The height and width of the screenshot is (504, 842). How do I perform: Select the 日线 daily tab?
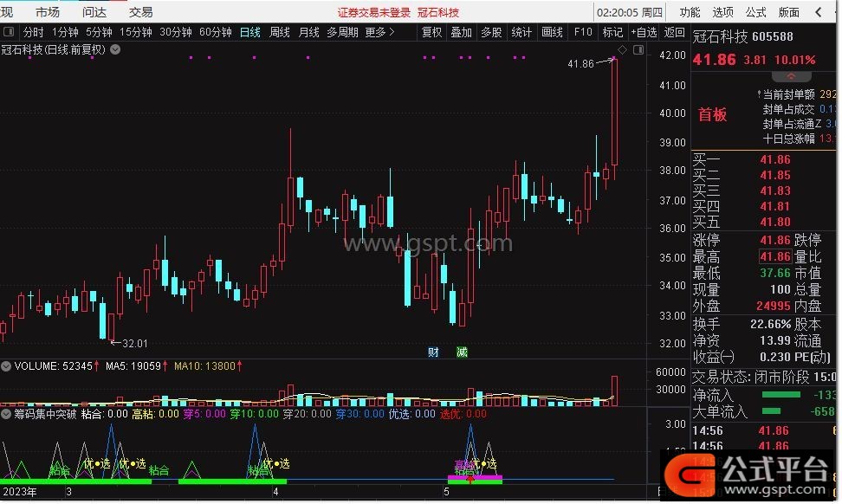249,32
